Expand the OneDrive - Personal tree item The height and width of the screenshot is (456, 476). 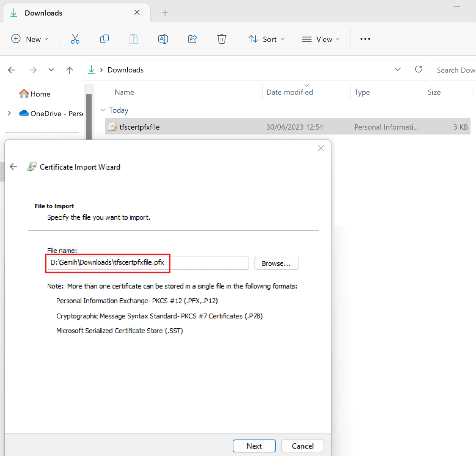point(9,113)
